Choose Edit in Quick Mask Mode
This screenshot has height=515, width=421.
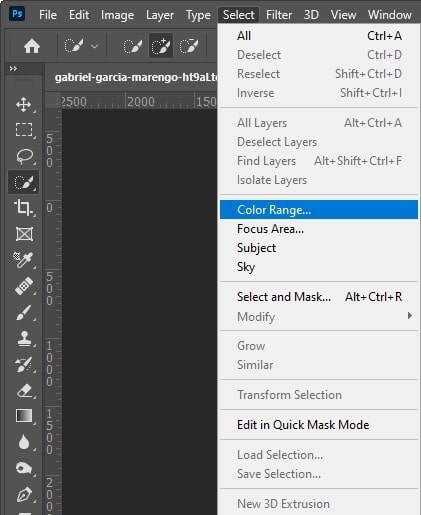[x=319, y=425]
